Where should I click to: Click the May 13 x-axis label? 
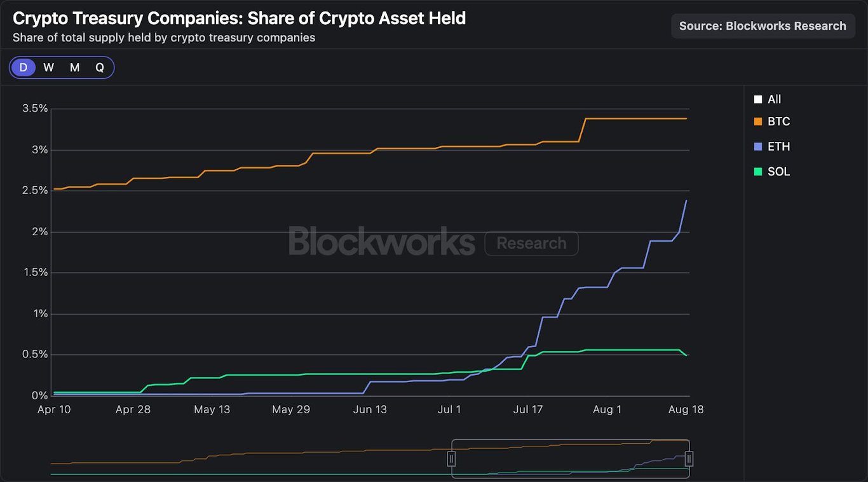click(212, 410)
